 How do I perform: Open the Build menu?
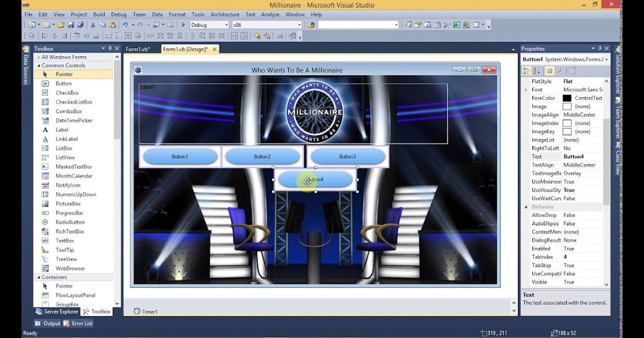pyautogui.click(x=99, y=14)
